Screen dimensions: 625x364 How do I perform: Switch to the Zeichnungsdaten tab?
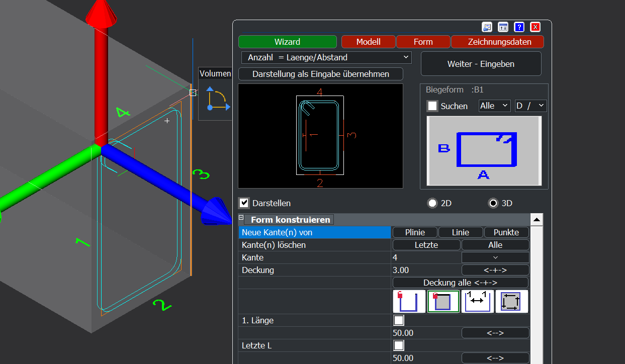click(498, 42)
